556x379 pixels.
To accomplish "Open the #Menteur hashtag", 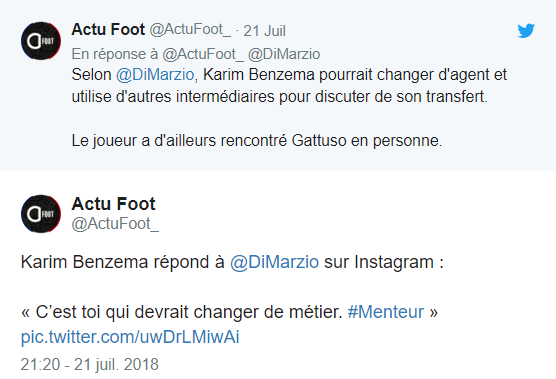I will [x=386, y=312].
